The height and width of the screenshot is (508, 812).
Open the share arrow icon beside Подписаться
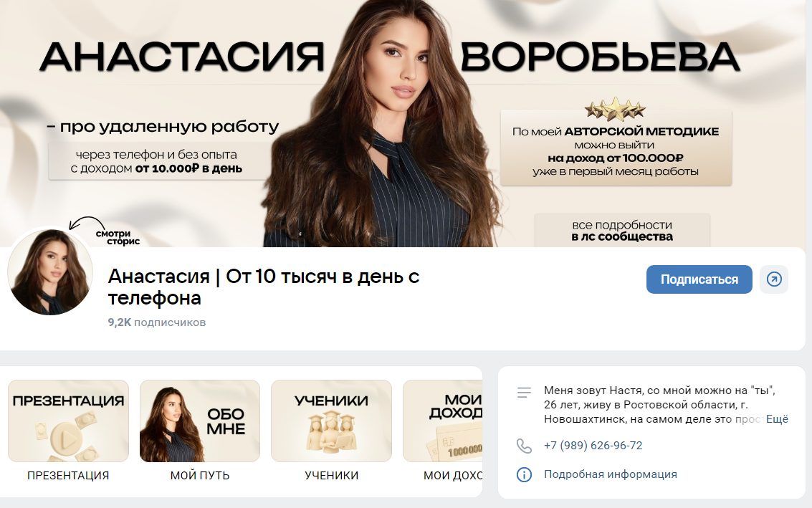coord(774,279)
